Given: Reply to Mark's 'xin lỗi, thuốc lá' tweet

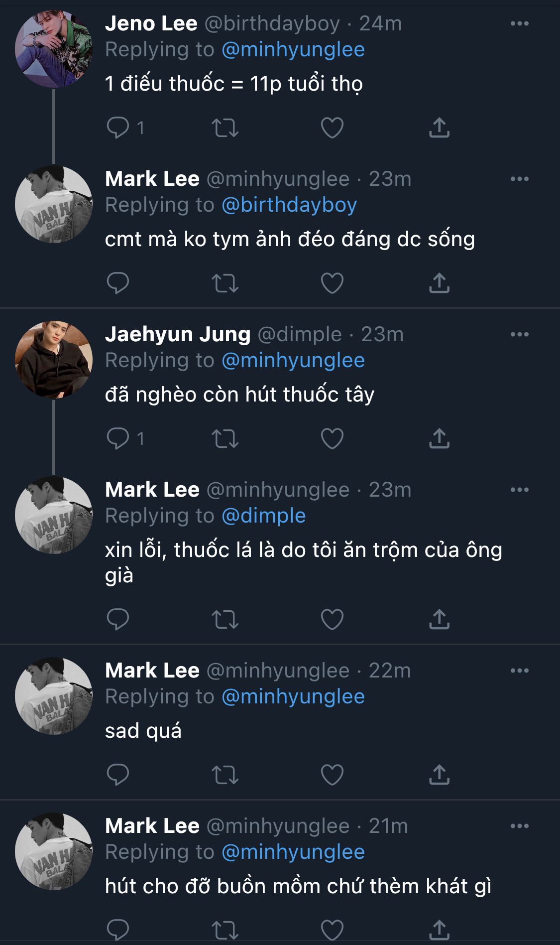Looking at the screenshot, I should (x=118, y=619).
